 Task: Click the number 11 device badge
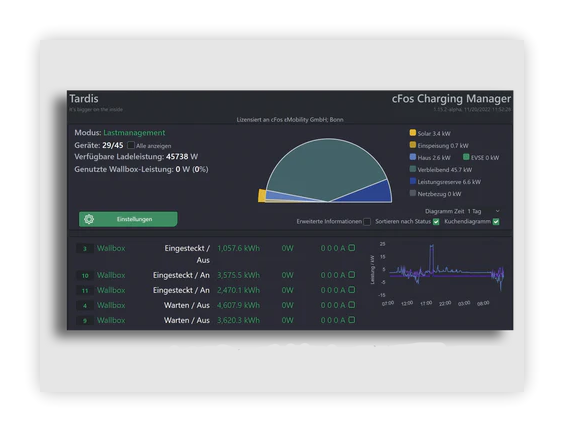[x=85, y=291]
